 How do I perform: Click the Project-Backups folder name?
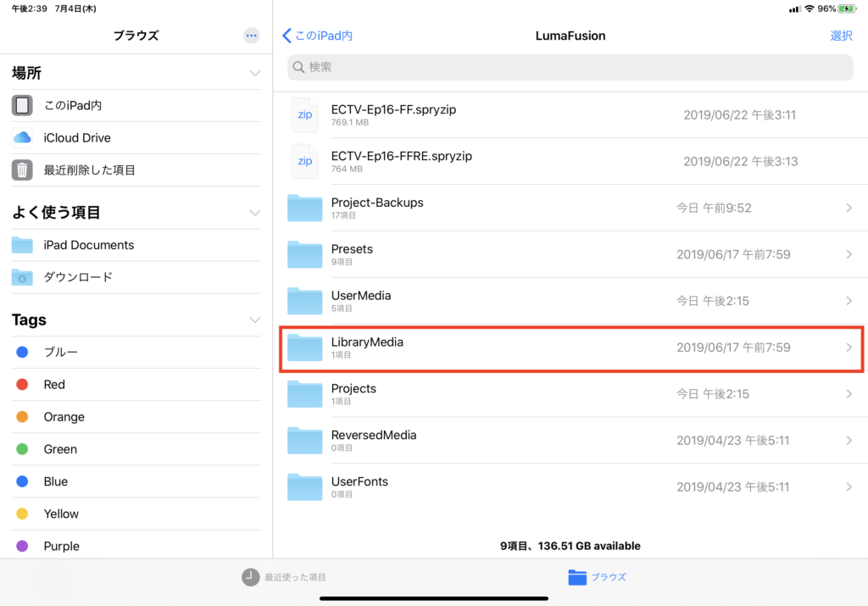click(x=377, y=203)
